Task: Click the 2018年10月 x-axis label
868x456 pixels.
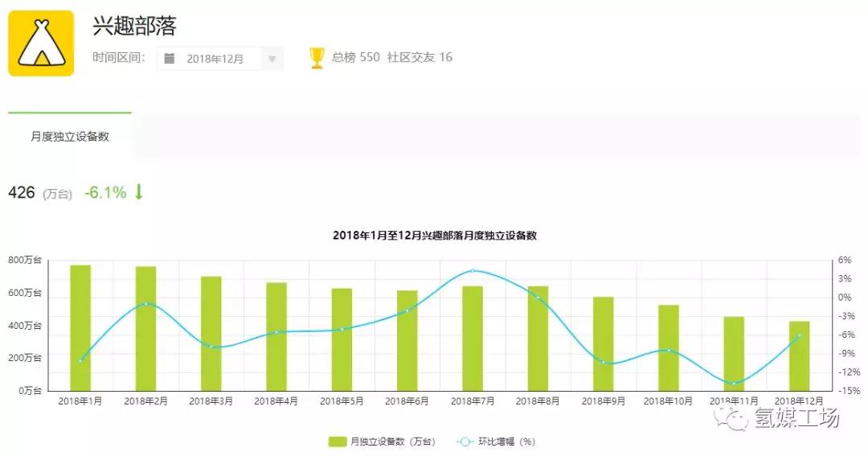Action: 668,401
